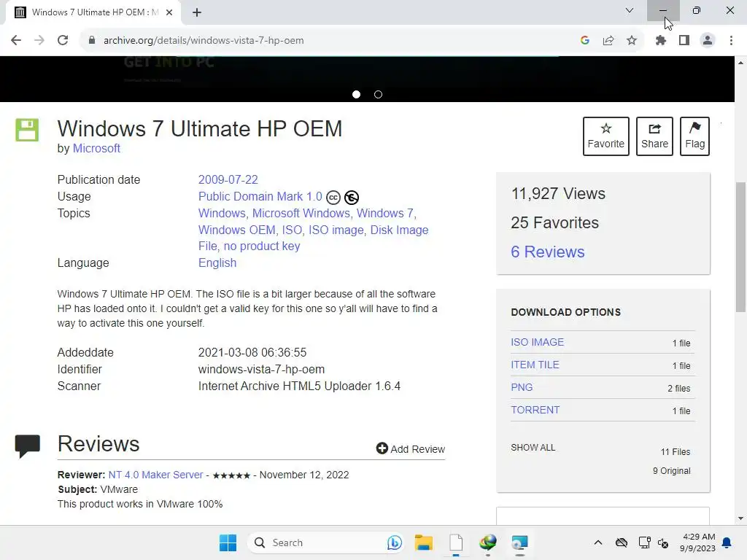
Task: Open File Explorer from the taskbar
Action: 424,542
